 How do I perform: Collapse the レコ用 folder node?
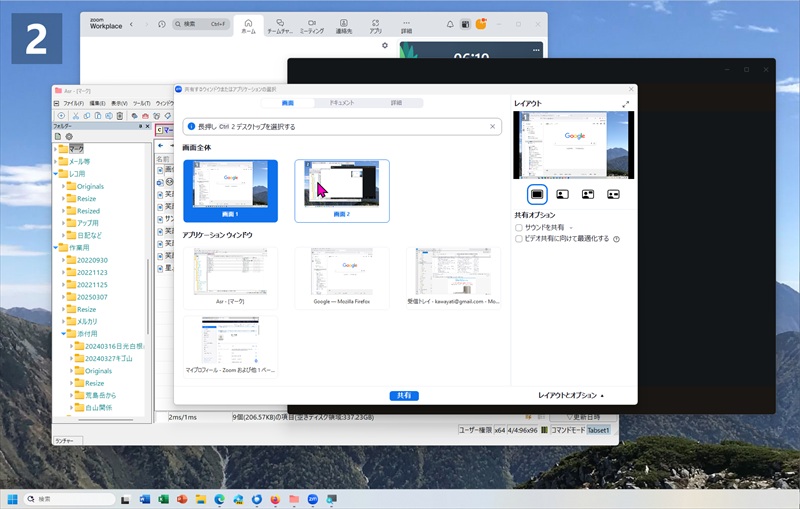pyautogui.click(x=56, y=174)
